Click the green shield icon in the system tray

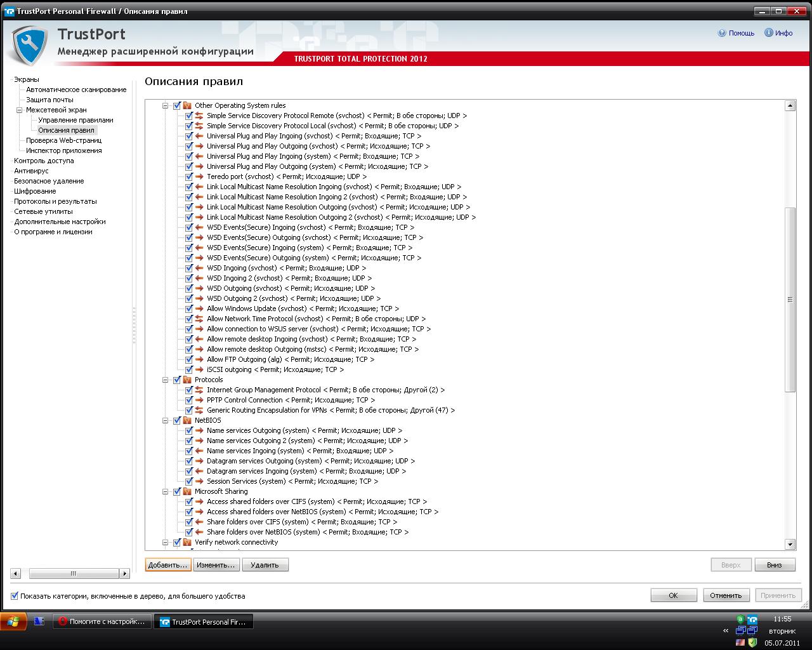point(752,642)
